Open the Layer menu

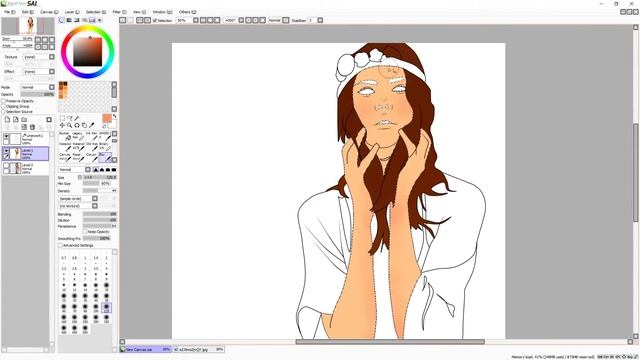[x=72, y=12]
